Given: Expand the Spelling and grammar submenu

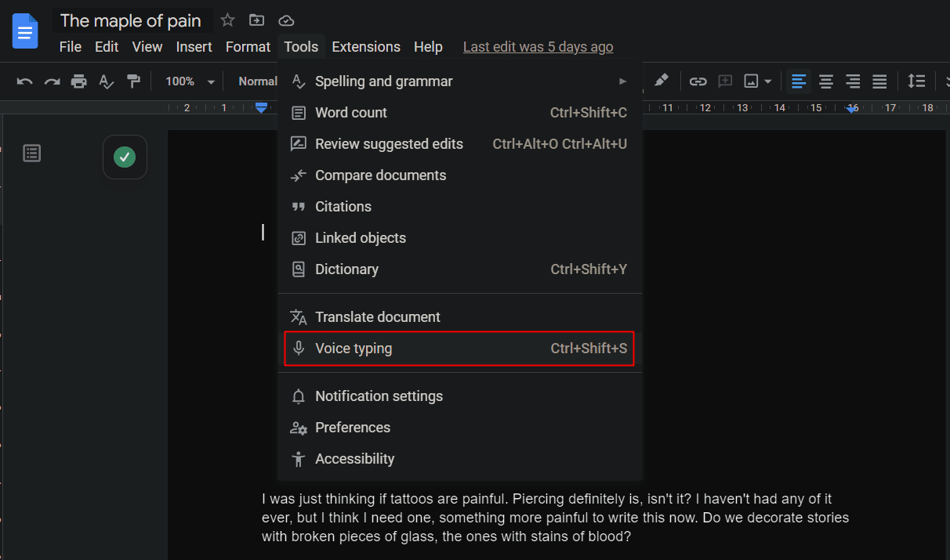Looking at the screenshot, I should click(x=460, y=81).
